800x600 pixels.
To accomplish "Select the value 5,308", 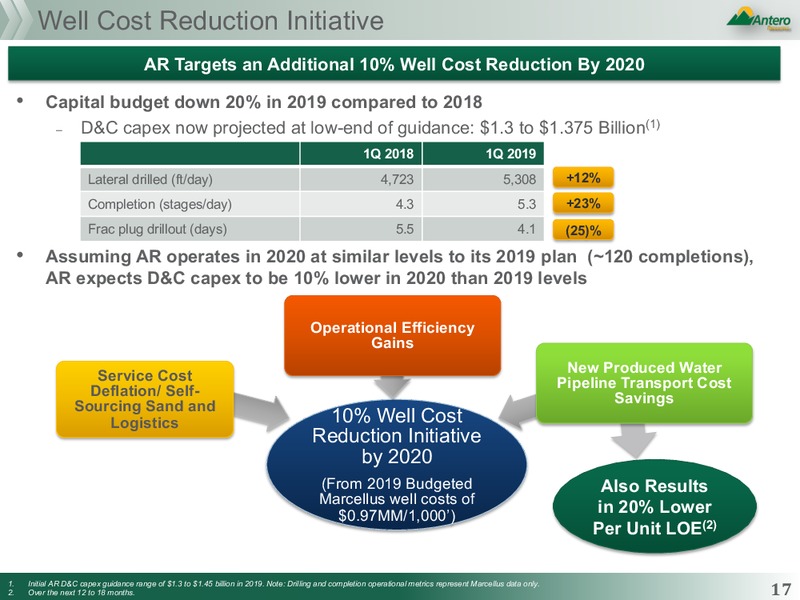I will click(519, 179).
